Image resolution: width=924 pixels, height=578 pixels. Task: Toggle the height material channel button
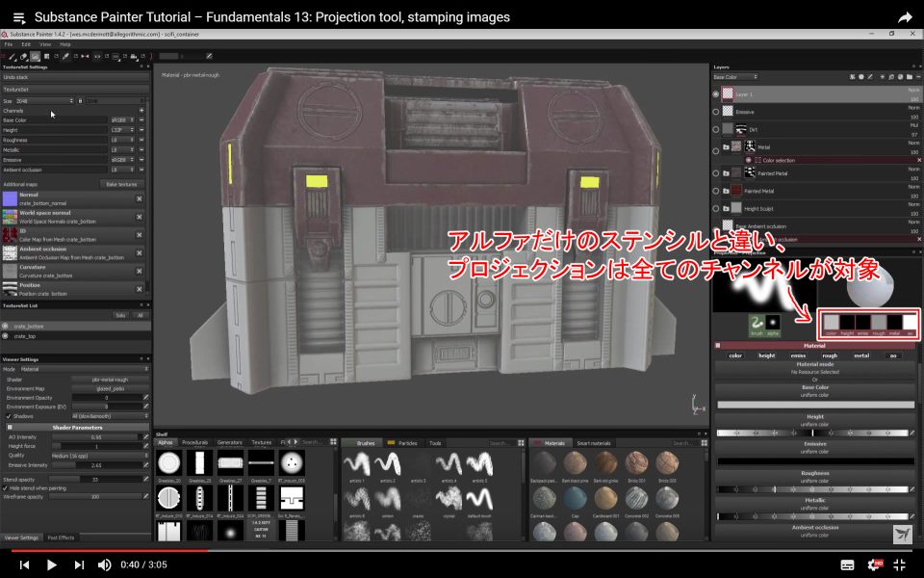767,355
